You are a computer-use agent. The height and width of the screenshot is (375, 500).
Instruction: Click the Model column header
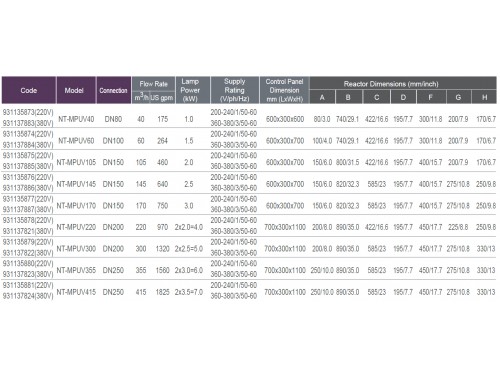(76, 90)
